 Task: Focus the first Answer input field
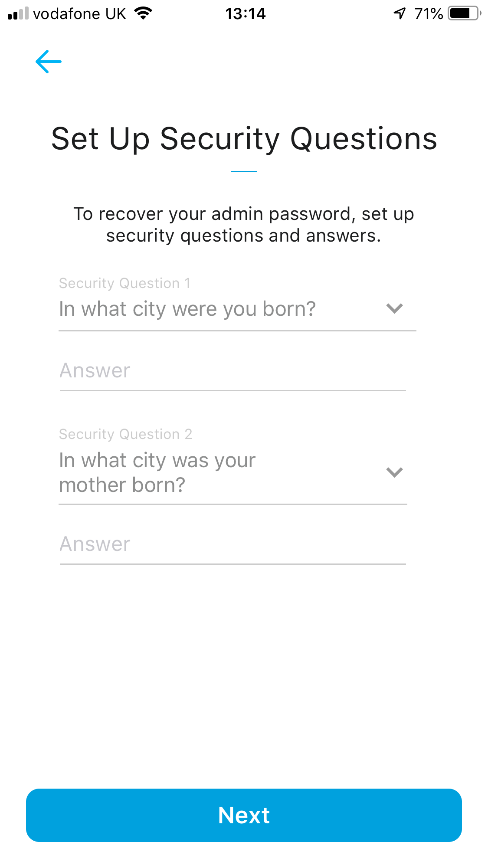click(x=233, y=371)
